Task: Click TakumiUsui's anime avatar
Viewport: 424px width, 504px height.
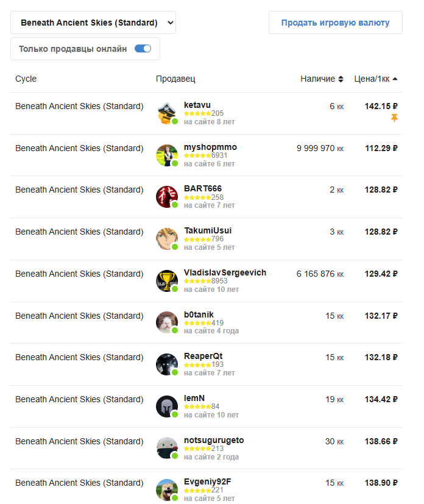Action: 167,239
